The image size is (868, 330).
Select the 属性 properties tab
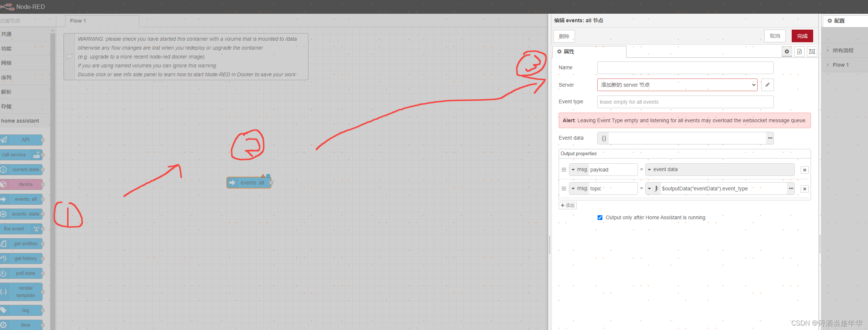[589, 51]
